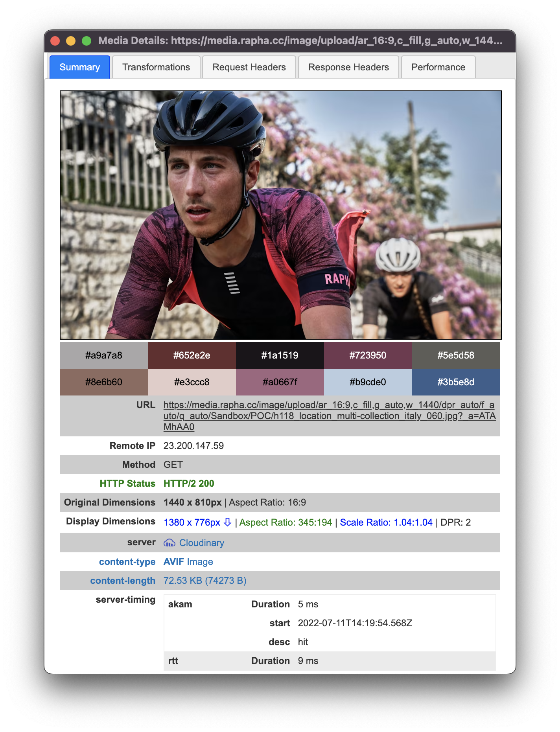Click the green fullscreen window button
560x732 pixels.
tap(87, 41)
